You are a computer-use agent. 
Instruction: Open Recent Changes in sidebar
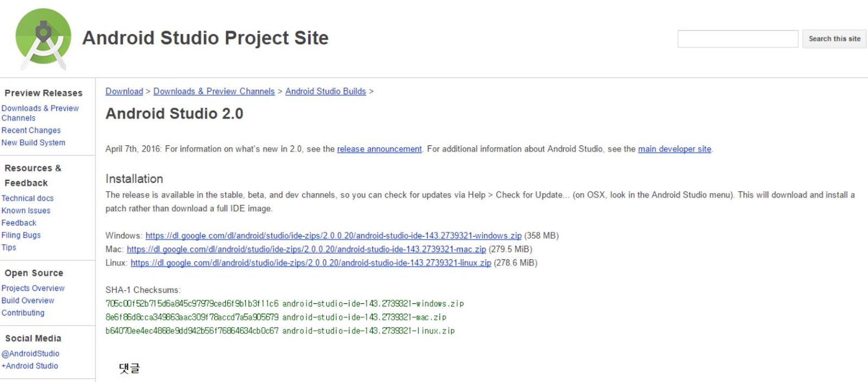click(31, 130)
